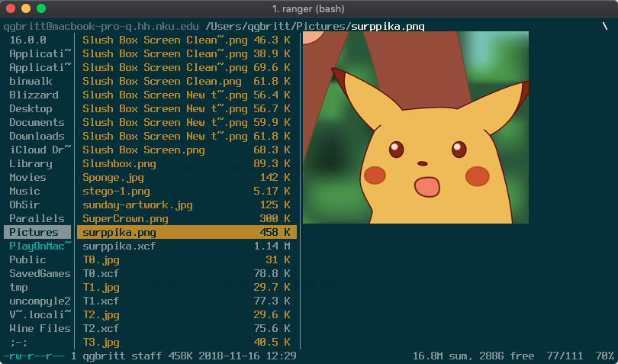The height and width of the screenshot is (364, 618).
Task: Select the surppika.xcf file
Action: pos(186,246)
